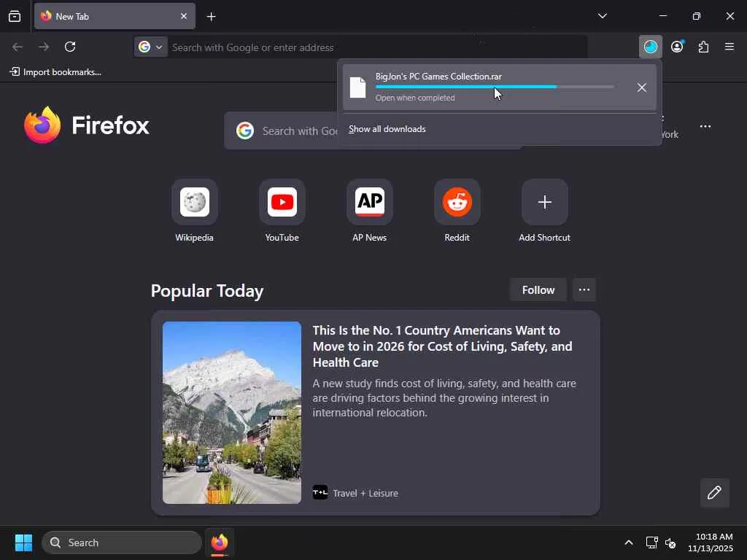
Task: Close the New Tab tab
Action: (183, 16)
